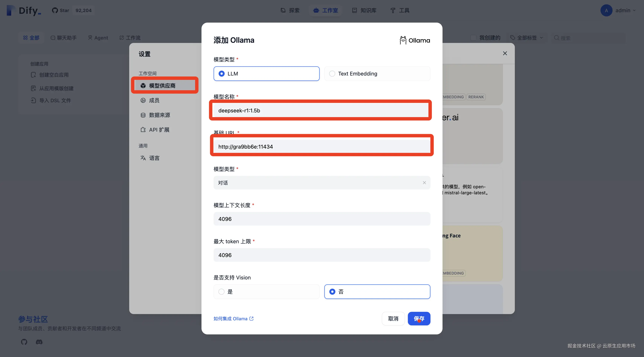Click the 保存 save button

[x=419, y=319]
